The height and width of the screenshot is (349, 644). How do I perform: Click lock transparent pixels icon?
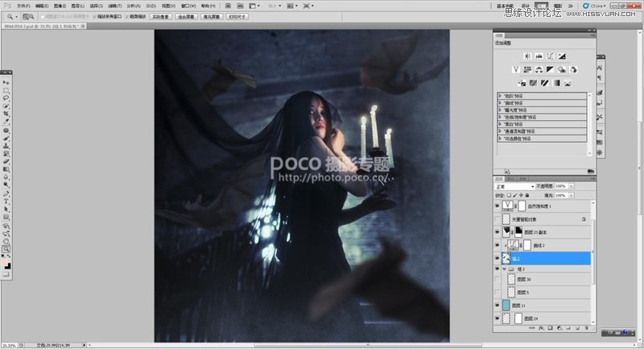click(x=509, y=195)
